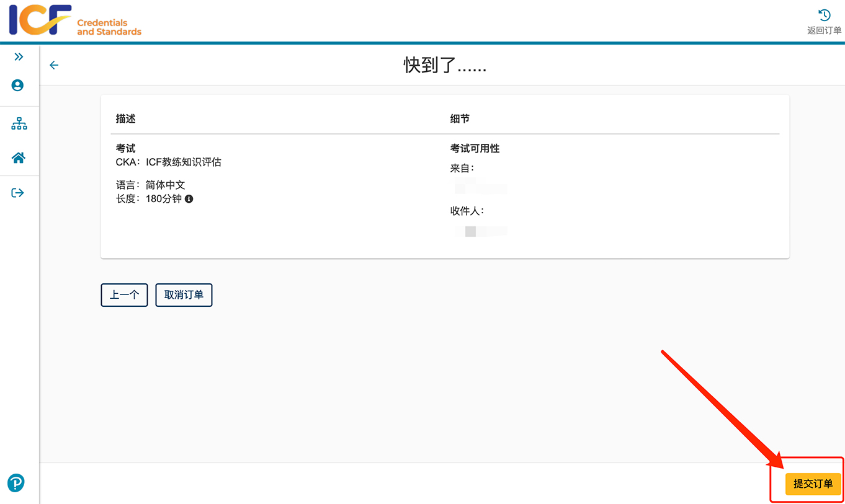
Task: Click the sign out icon
Action: click(17, 193)
